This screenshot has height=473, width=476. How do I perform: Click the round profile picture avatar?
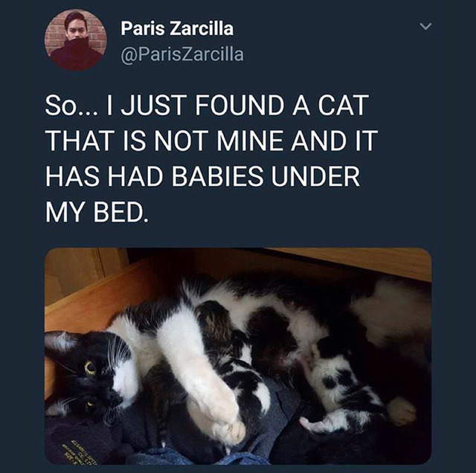coord(73,40)
